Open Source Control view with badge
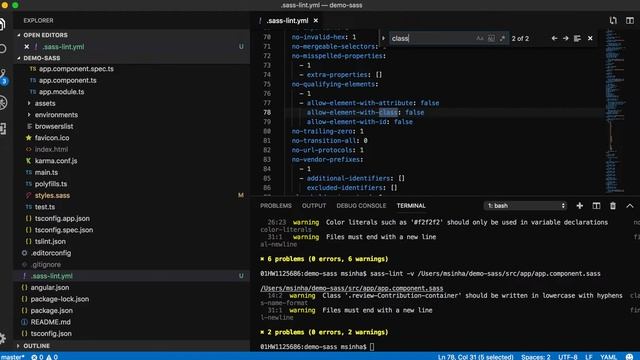Viewport: 640px width, 360px height. pos(3,77)
